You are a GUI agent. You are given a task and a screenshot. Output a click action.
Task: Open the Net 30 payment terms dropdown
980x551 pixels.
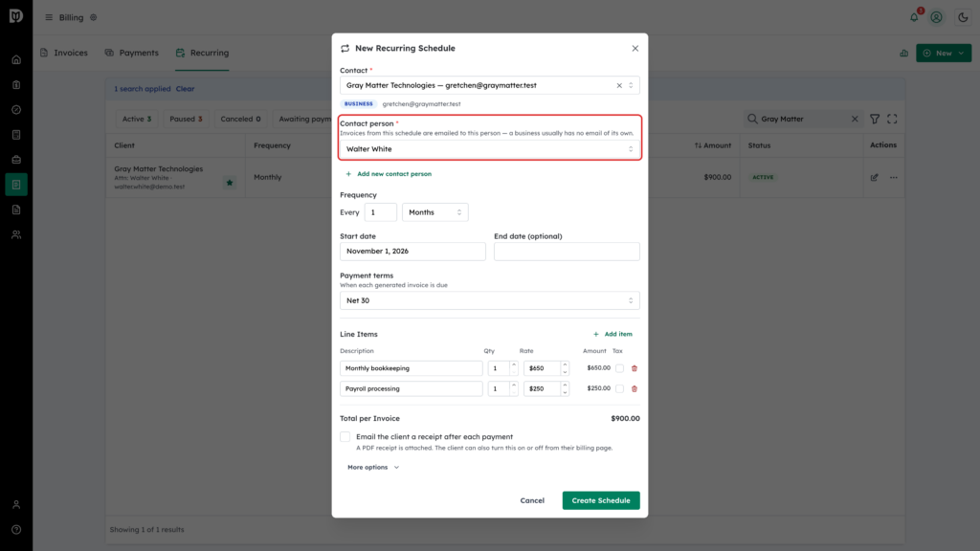pyautogui.click(x=489, y=300)
